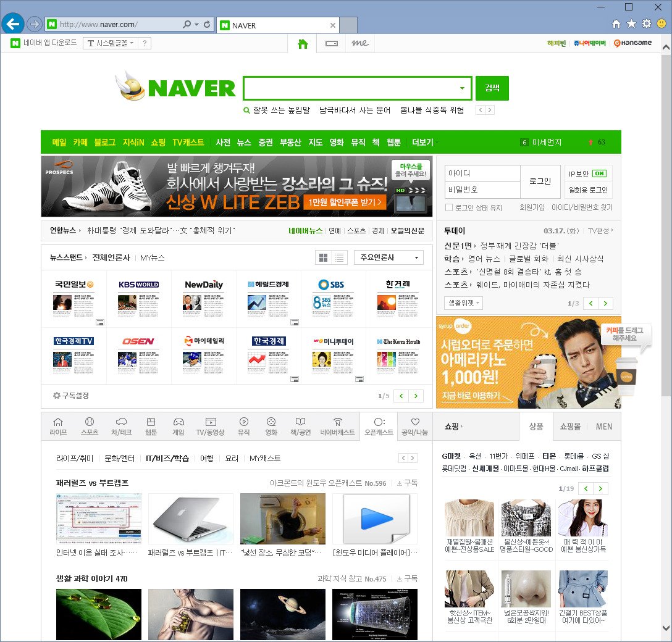Open the 회원가입 link
The height and width of the screenshot is (642, 672).
[532, 207]
